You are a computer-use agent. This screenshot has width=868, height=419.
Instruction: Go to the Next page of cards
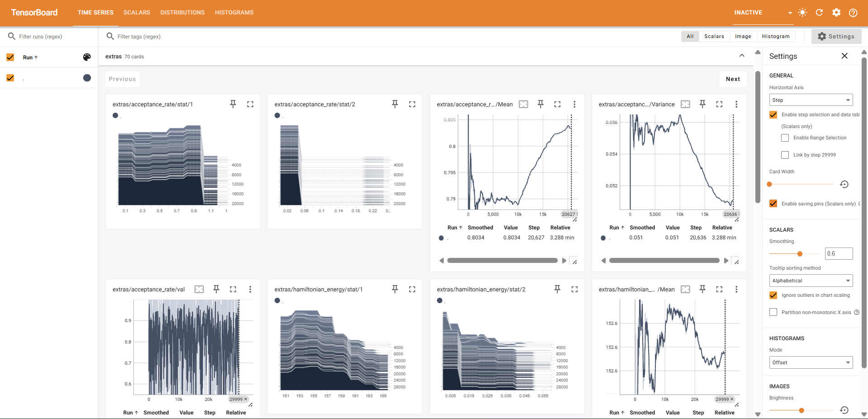[733, 79]
